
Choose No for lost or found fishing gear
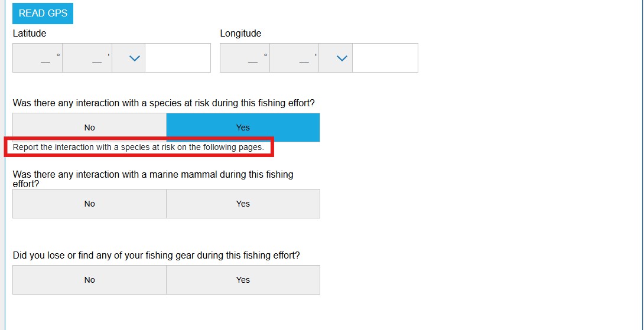pos(90,280)
